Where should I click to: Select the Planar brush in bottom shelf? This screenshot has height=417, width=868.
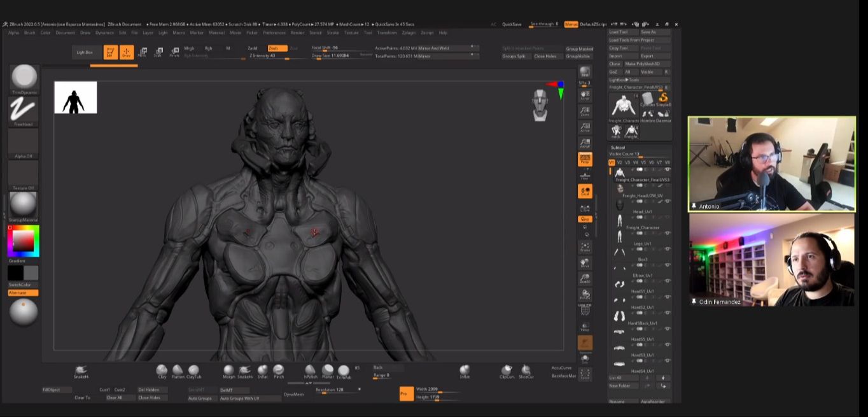328,372
